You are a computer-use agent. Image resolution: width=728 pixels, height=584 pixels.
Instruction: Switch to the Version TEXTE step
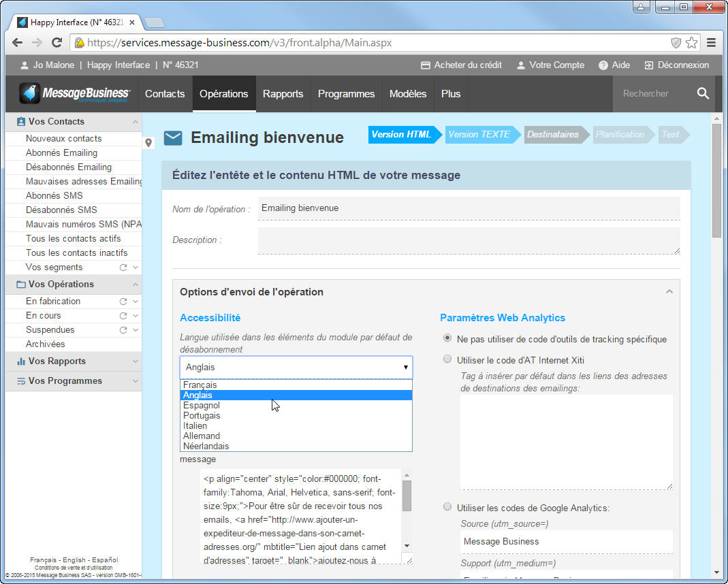tap(480, 135)
